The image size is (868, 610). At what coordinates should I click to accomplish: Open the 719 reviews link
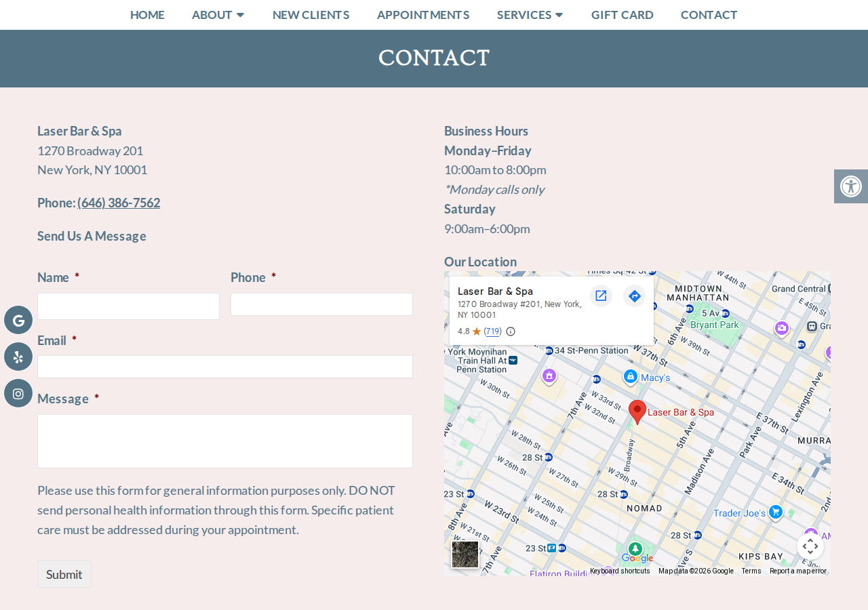point(493,331)
